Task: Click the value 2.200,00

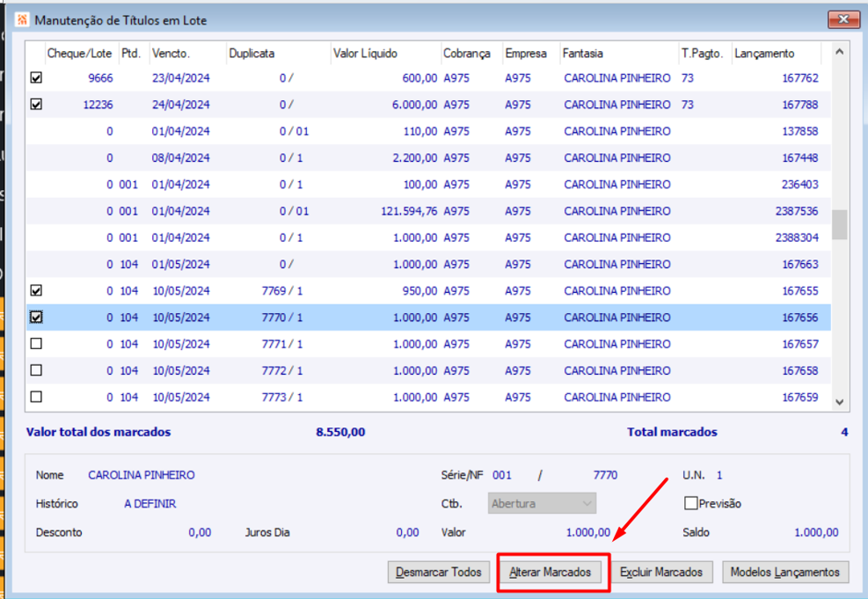Action: pyautogui.click(x=414, y=157)
